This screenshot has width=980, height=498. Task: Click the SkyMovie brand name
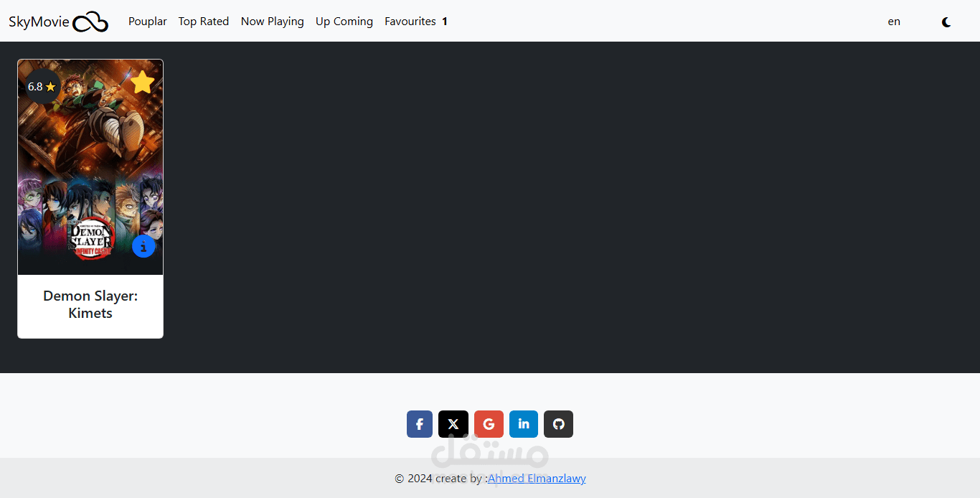pos(39,22)
